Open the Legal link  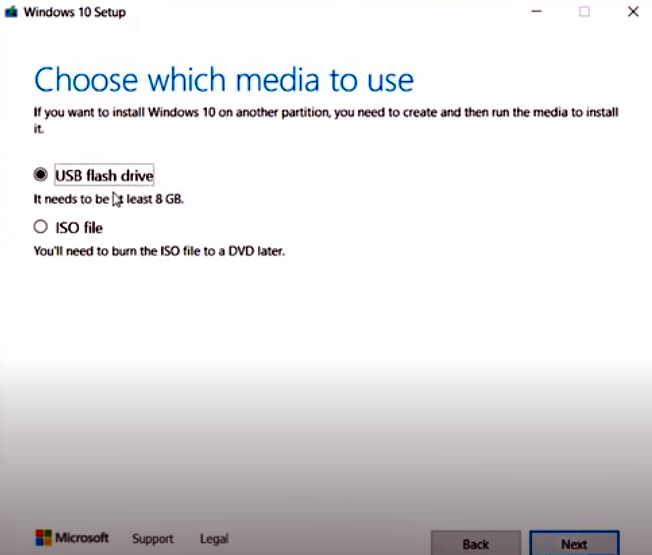(x=214, y=539)
